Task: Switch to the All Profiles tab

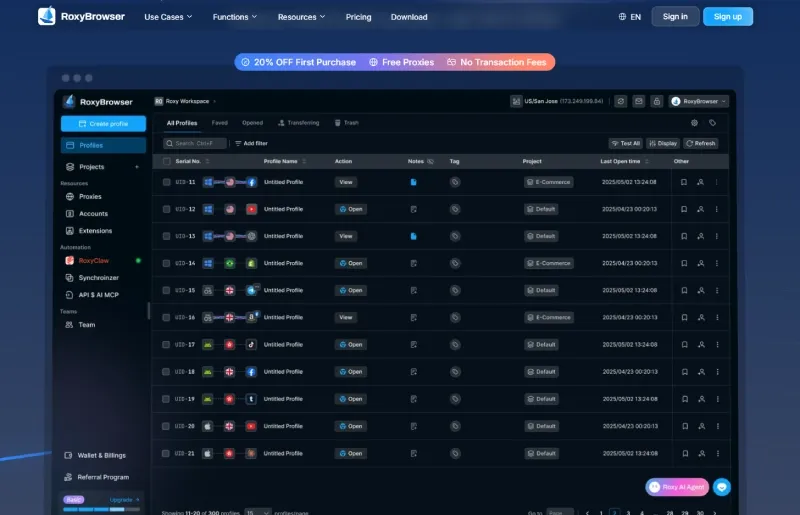Action: [x=182, y=123]
